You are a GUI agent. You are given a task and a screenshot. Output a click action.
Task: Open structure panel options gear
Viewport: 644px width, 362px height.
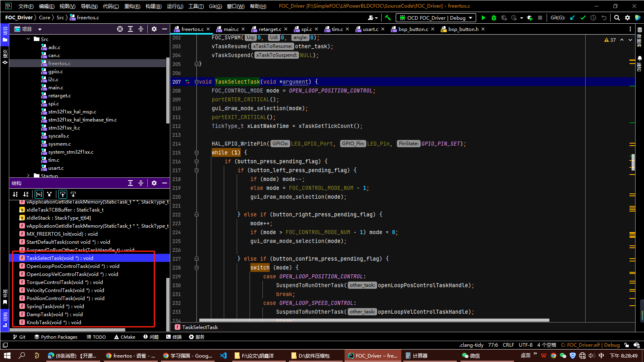[x=154, y=183]
